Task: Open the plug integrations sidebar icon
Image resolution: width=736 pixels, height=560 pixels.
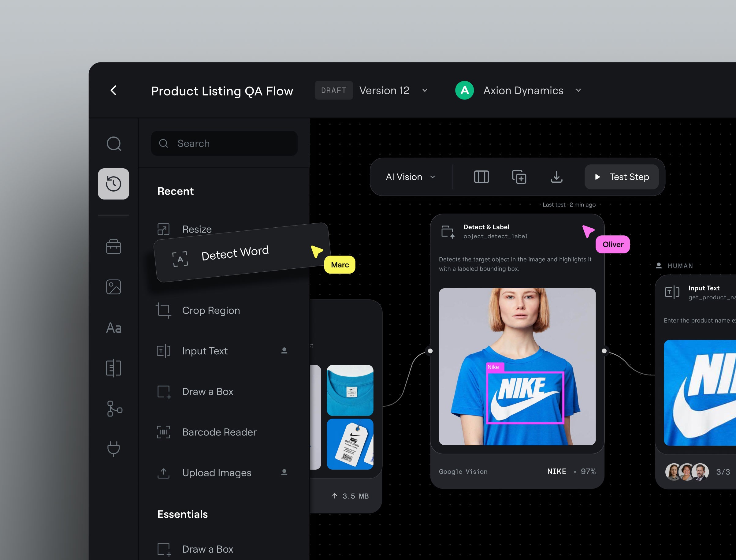Action: pyautogui.click(x=113, y=449)
